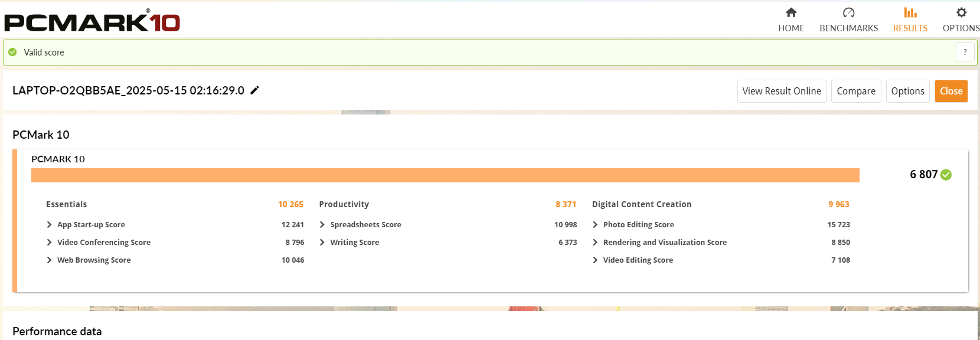Click the Spreadsheets value 10 998
The height and width of the screenshot is (340, 980).
coord(566,225)
